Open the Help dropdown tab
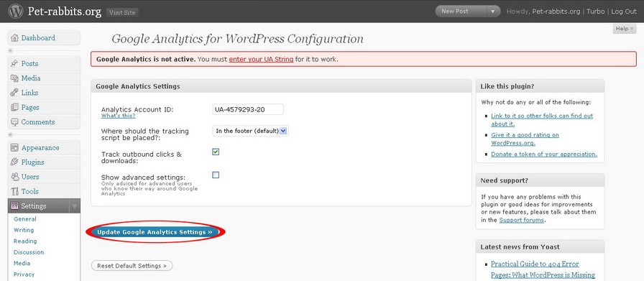The height and width of the screenshot is (281, 644). [x=625, y=28]
